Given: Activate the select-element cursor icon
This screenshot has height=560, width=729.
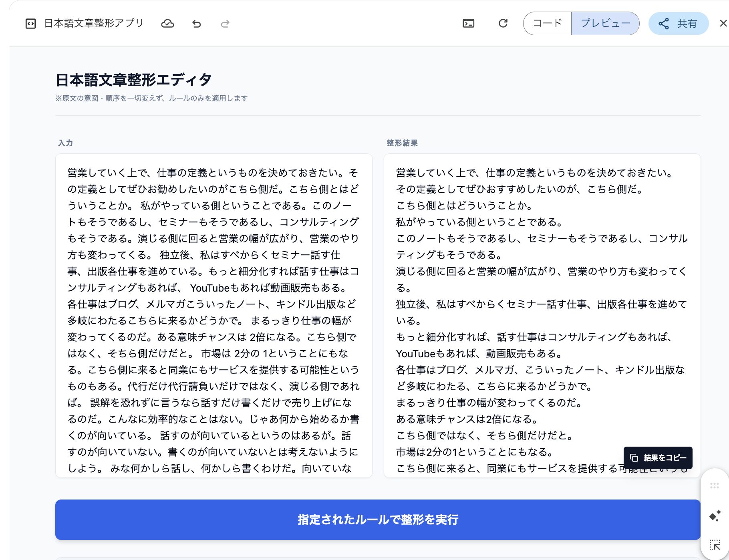Looking at the screenshot, I should [715, 545].
